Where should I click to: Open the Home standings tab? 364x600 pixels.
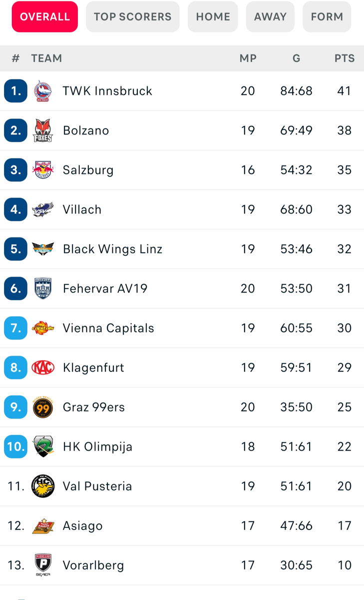(213, 16)
